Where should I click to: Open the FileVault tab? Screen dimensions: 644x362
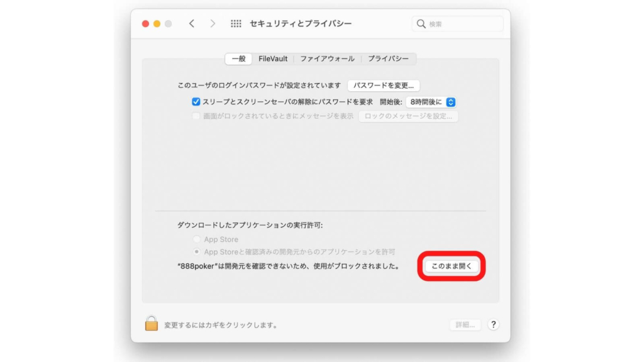pos(273,58)
